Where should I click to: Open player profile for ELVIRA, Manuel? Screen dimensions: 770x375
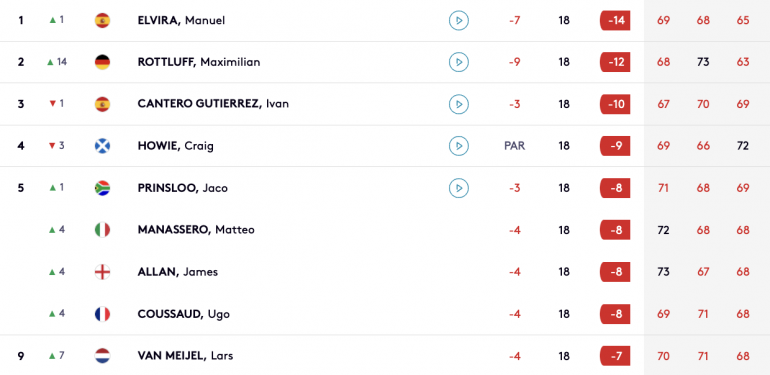pos(181,21)
